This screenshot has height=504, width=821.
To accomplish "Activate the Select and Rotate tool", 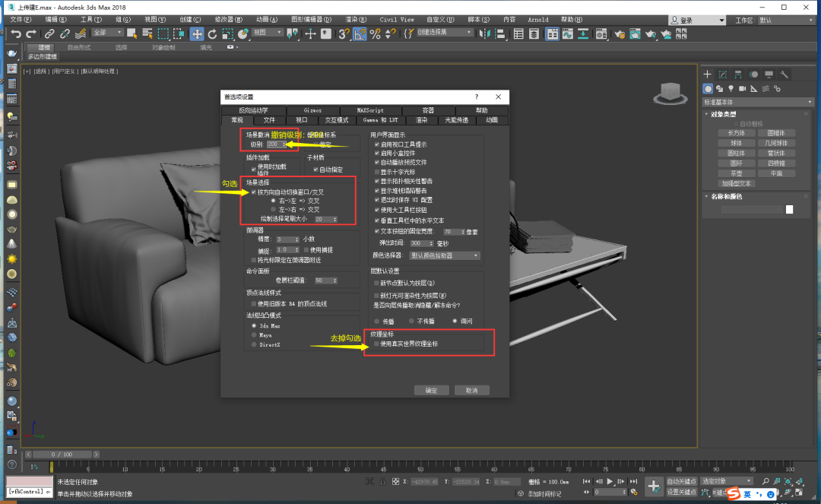I will pyautogui.click(x=212, y=34).
